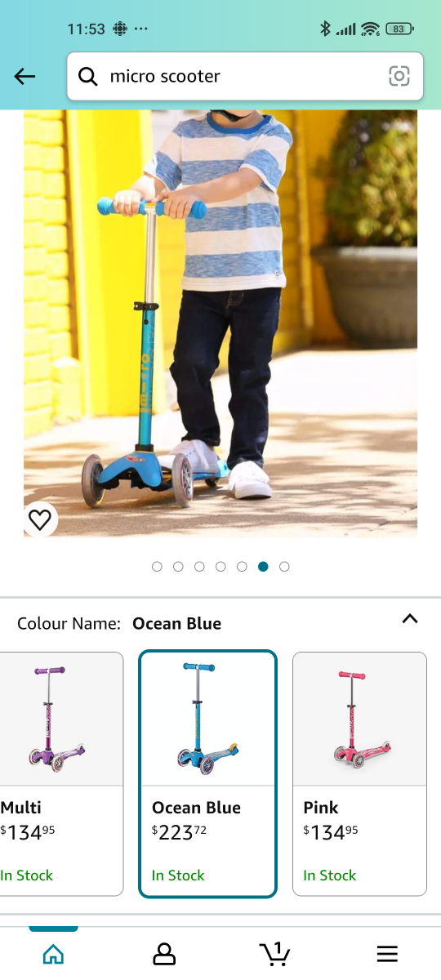Image resolution: width=441 pixels, height=980 pixels.
Task: Open the hamburger menu icon
Action: 387,953
